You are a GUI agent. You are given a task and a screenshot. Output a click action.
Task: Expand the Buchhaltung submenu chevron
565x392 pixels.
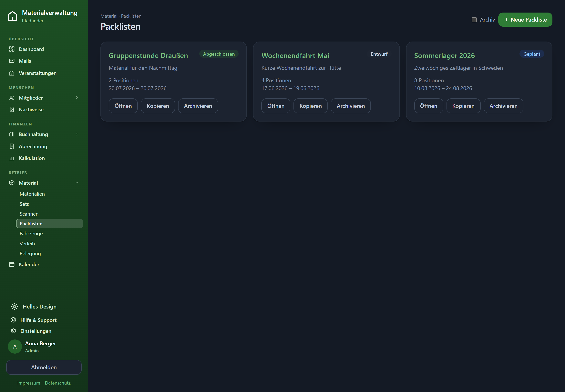pos(77,134)
